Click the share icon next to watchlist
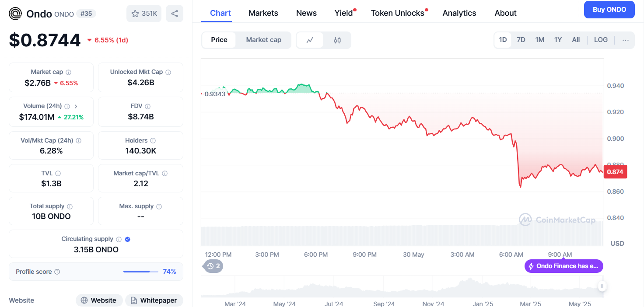Screen dimensions: 644x307 point(175,14)
